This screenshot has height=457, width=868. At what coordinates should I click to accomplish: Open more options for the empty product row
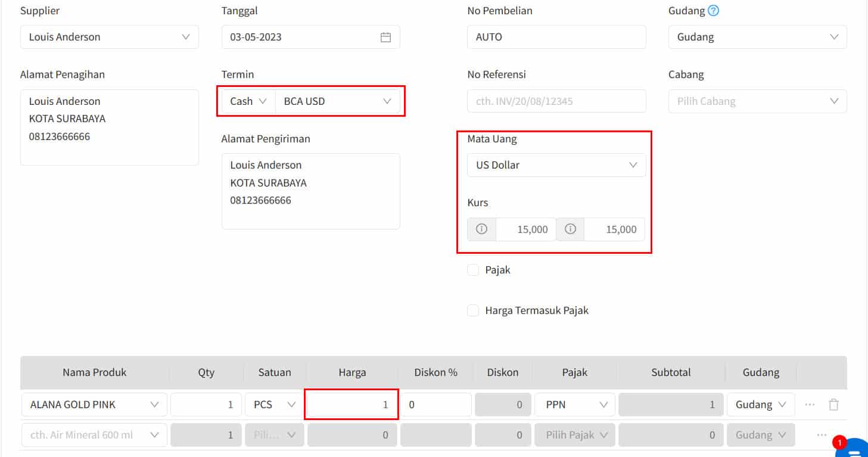pos(822,435)
